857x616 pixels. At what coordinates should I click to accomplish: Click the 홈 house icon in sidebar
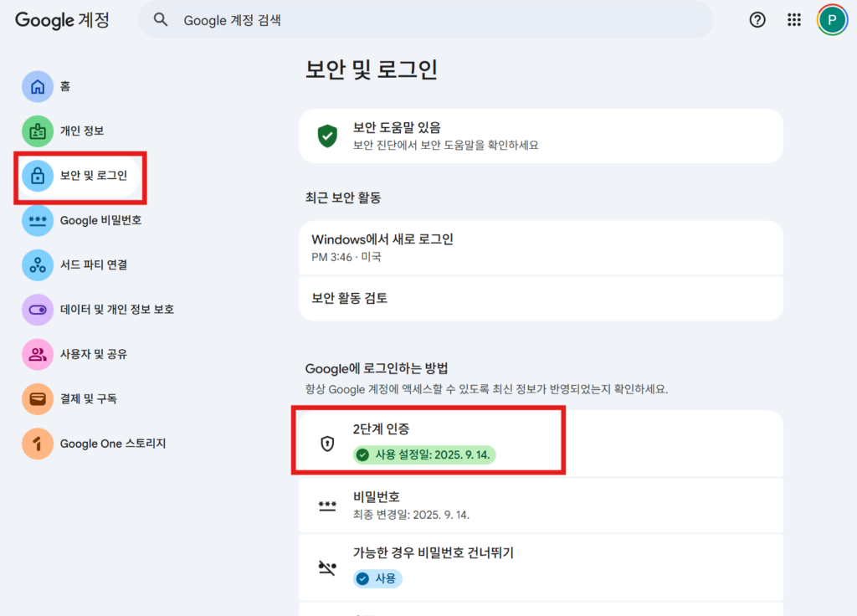38,86
